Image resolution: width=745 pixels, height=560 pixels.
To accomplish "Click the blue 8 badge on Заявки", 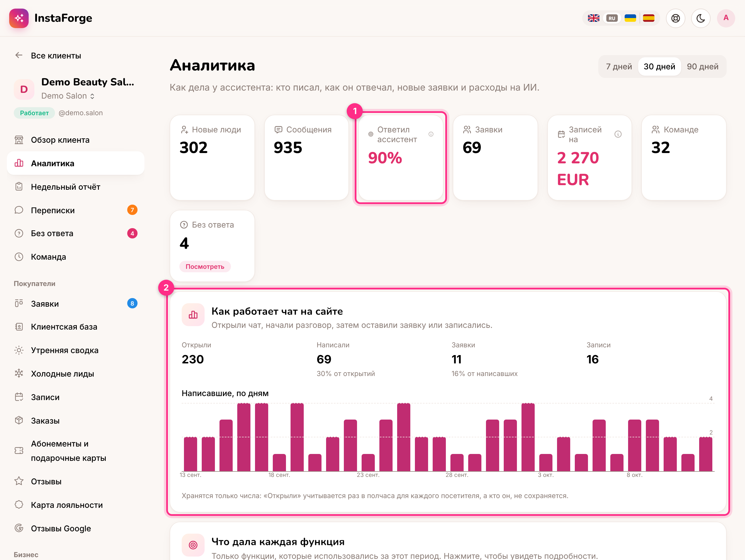I will click(x=132, y=304).
